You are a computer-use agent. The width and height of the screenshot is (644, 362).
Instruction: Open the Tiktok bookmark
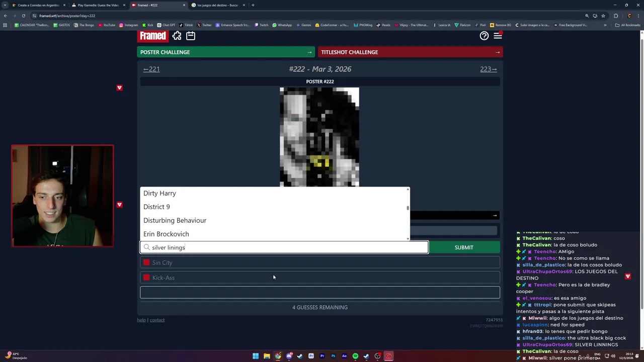(186, 25)
